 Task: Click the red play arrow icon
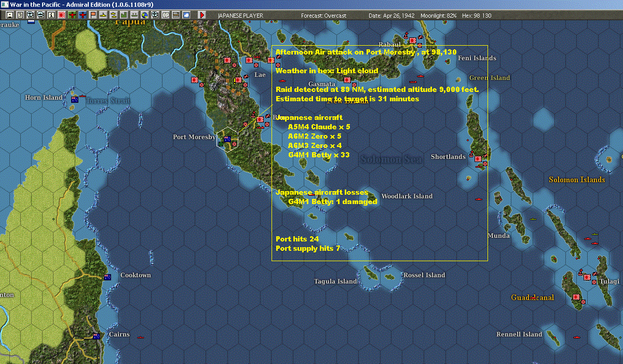(x=202, y=15)
